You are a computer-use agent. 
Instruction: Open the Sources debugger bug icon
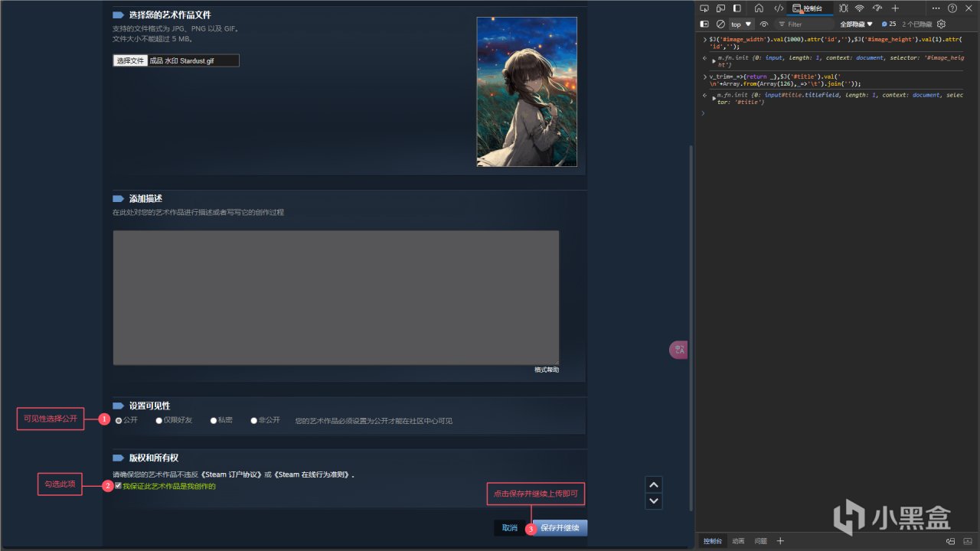(x=843, y=8)
